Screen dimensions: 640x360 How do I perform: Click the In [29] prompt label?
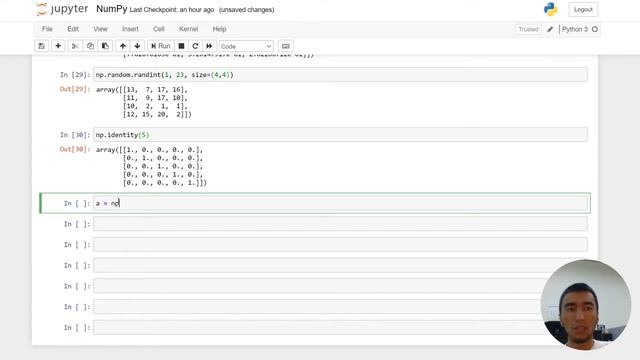click(x=75, y=75)
